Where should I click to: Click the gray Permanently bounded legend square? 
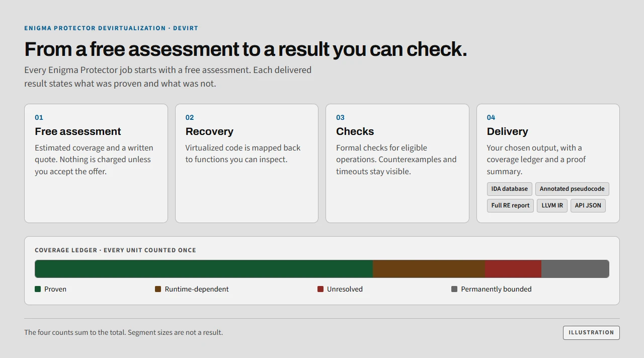click(454, 289)
